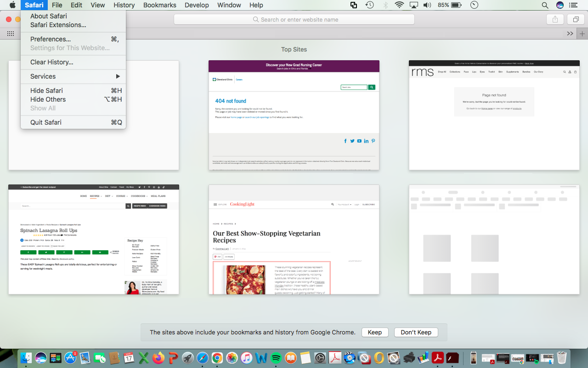This screenshot has width=588, height=368.
Task: Select Preferences in the Safari menu
Action: pyautogui.click(x=73, y=39)
